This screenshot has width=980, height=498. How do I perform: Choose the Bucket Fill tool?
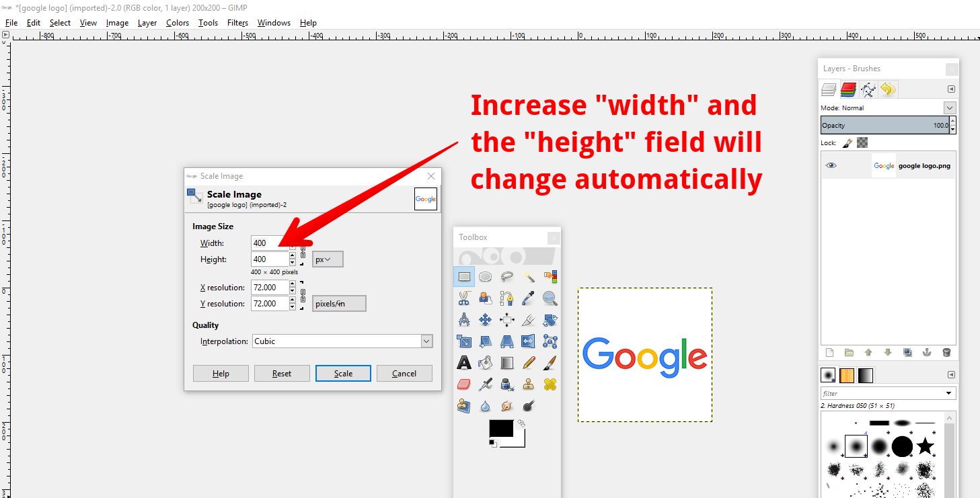click(x=486, y=363)
